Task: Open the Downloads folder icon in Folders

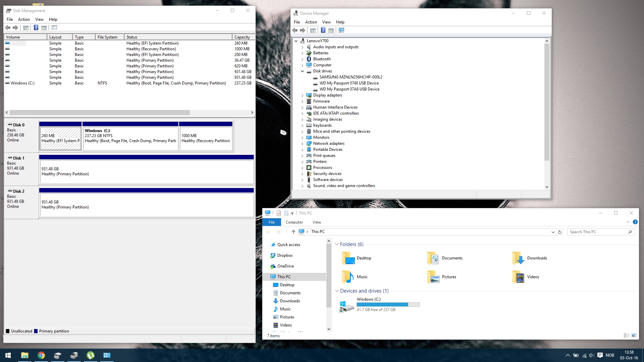Action: click(x=518, y=258)
